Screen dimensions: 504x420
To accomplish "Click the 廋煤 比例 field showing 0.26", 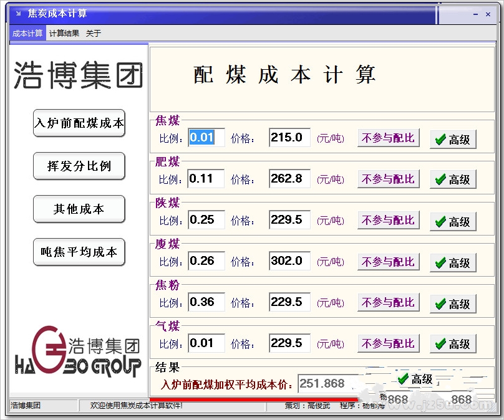I will (206, 260).
